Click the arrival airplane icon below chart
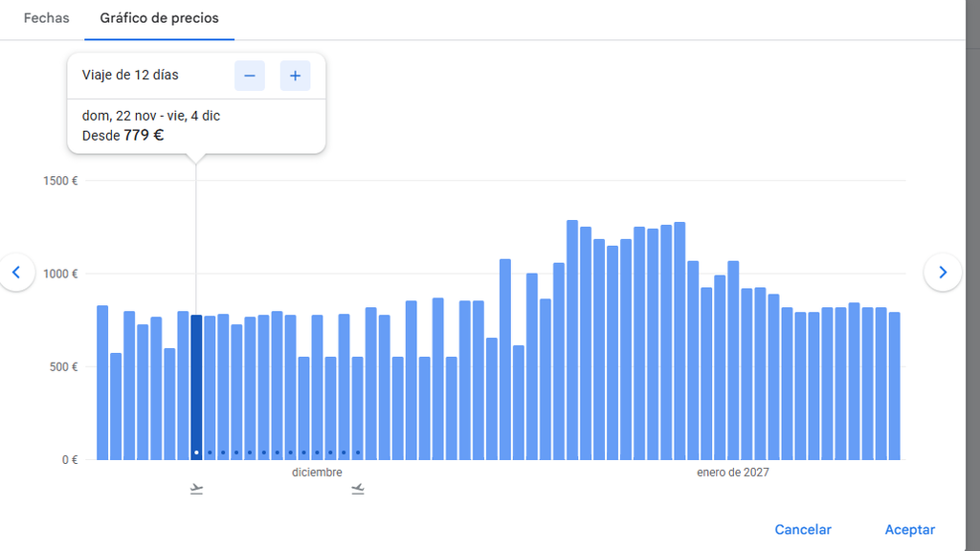This screenshot has height=551, width=980. point(358,489)
